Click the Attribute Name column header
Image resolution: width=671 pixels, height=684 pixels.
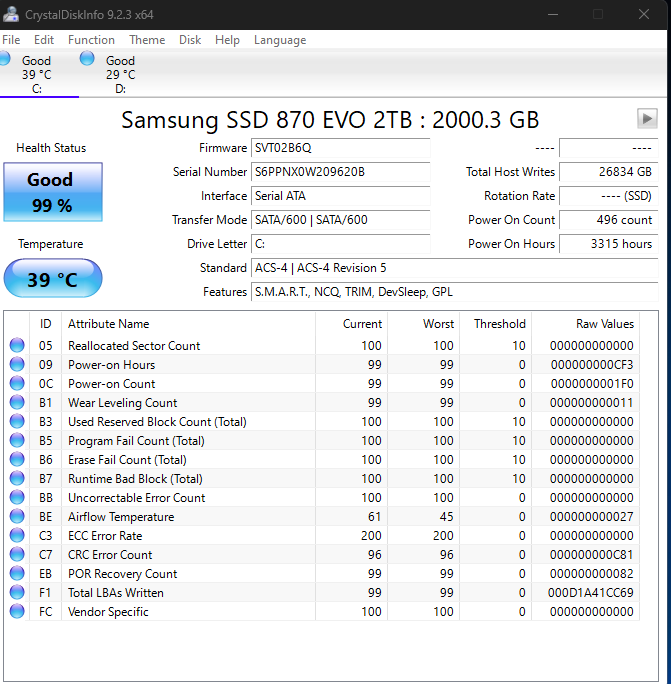188,324
